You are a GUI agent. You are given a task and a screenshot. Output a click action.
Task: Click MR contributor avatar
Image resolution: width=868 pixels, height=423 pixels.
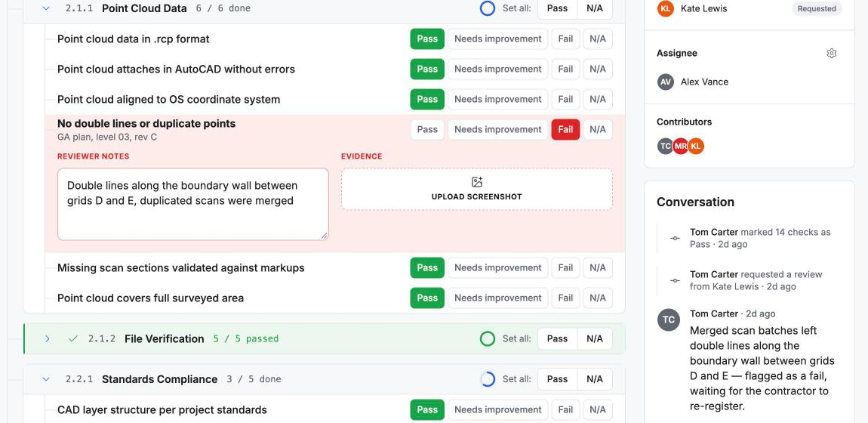(x=680, y=147)
